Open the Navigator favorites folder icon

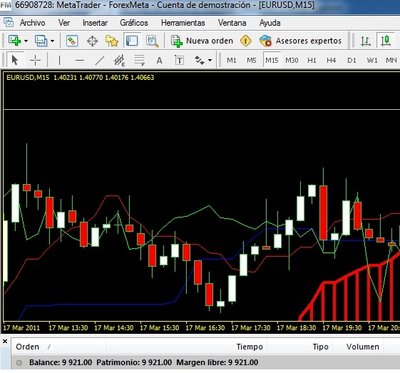[x=112, y=41]
